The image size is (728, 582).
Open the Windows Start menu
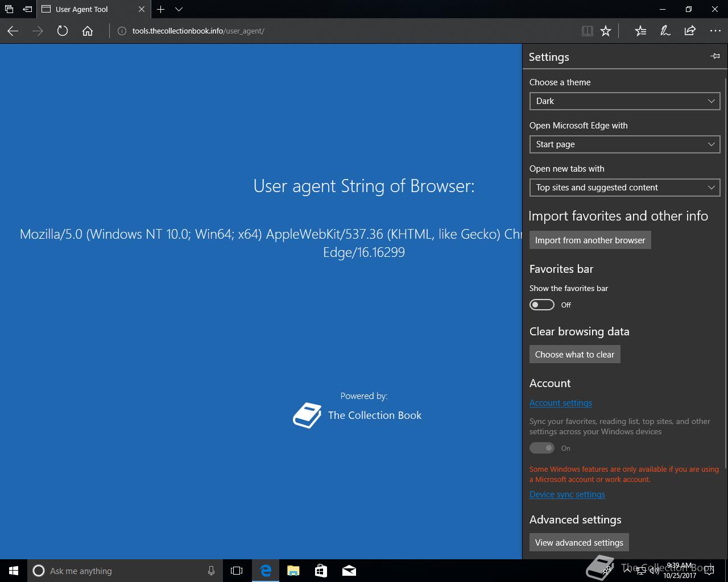pyautogui.click(x=14, y=571)
